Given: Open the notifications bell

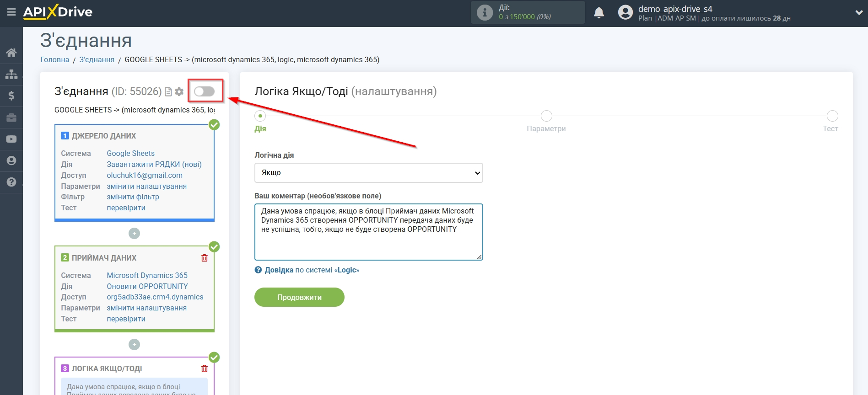Looking at the screenshot, I should click(x=599, y=12).
